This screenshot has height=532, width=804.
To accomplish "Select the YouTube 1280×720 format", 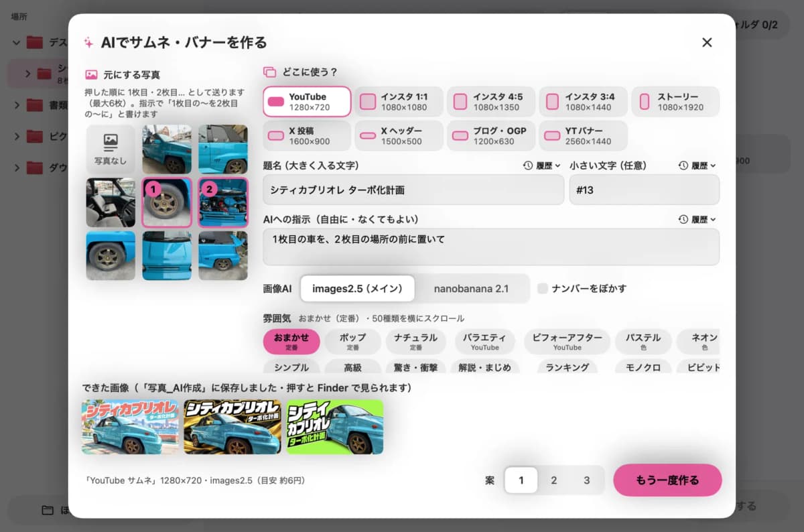I will pyautogui.click(x=307, y=102).
